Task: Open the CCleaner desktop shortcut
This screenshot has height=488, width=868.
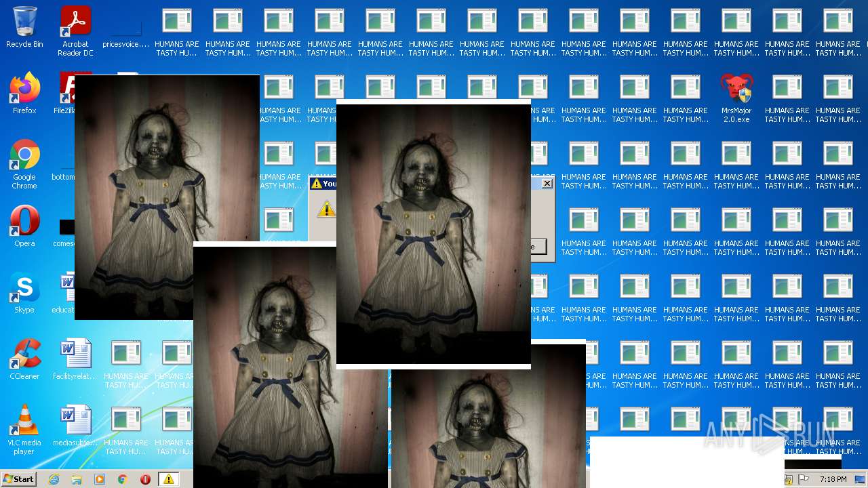Action: click(24, 359)
